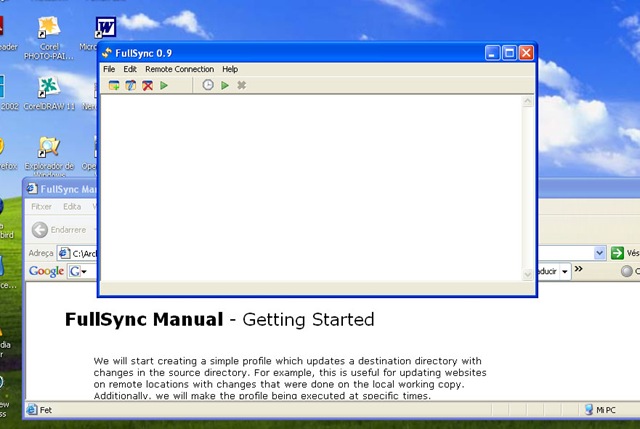Expand the Google toolbar G dropdown
640x429 pixels.
[78, 271]
